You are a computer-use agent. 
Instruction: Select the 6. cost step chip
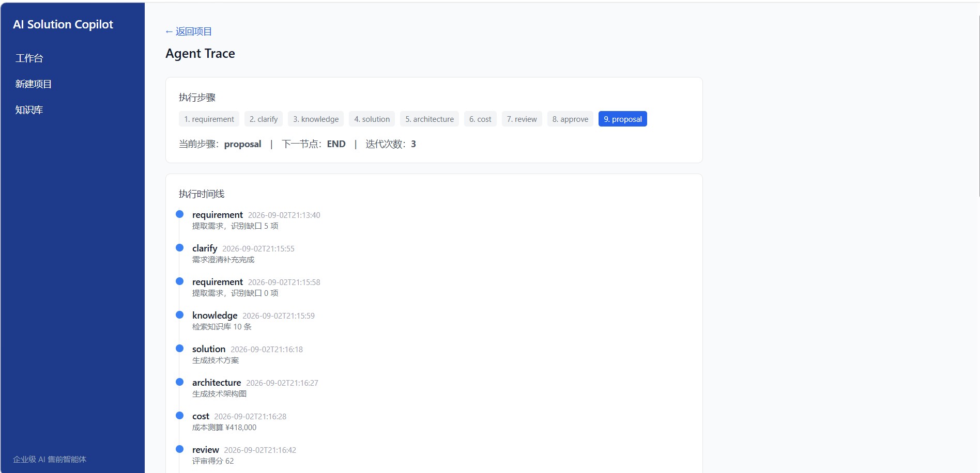(480, 119)
